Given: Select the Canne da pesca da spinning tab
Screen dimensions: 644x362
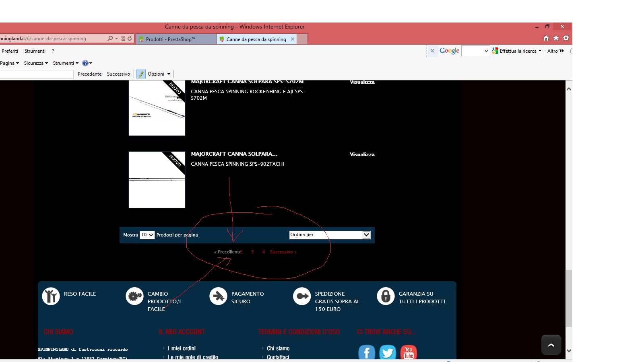Looking at the screenshot, I should [257, 39].
